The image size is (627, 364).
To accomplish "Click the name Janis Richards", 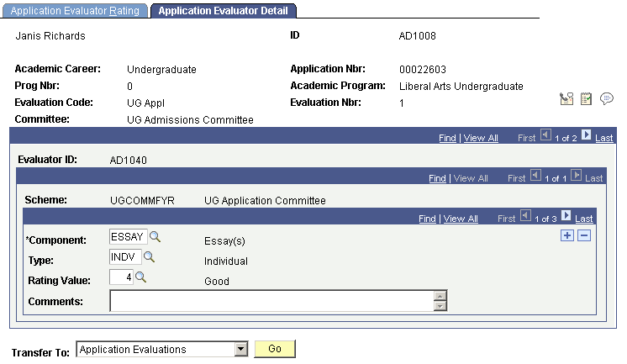I will (x=50, y=36).
